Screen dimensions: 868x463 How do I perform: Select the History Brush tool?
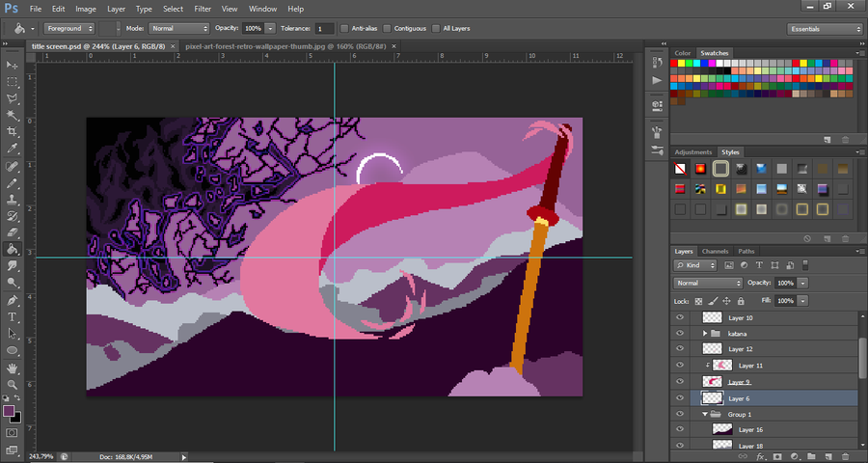(x=12, y=216)
